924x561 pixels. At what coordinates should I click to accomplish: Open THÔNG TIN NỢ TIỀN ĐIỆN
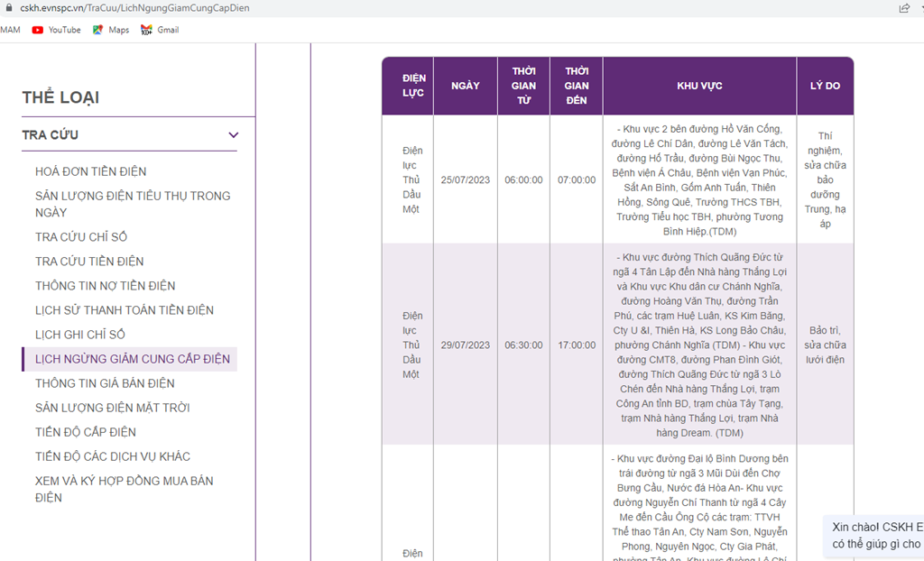(x=105, y=286)
